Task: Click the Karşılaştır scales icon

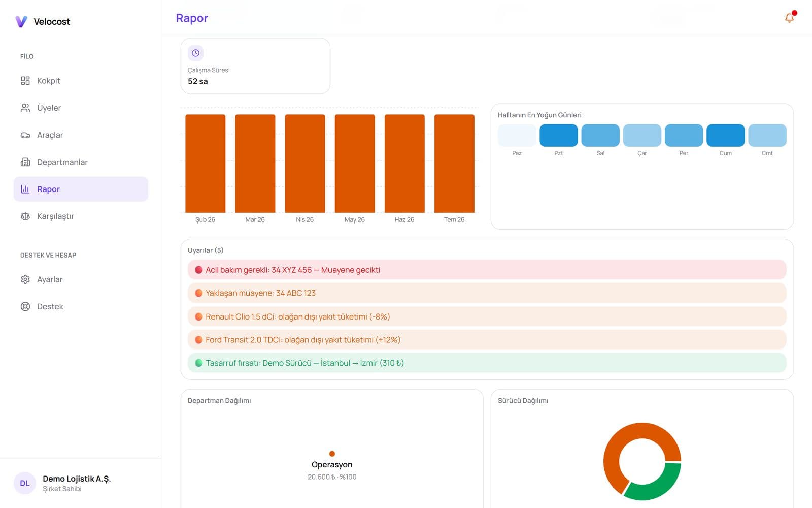Action: point(25,216)
